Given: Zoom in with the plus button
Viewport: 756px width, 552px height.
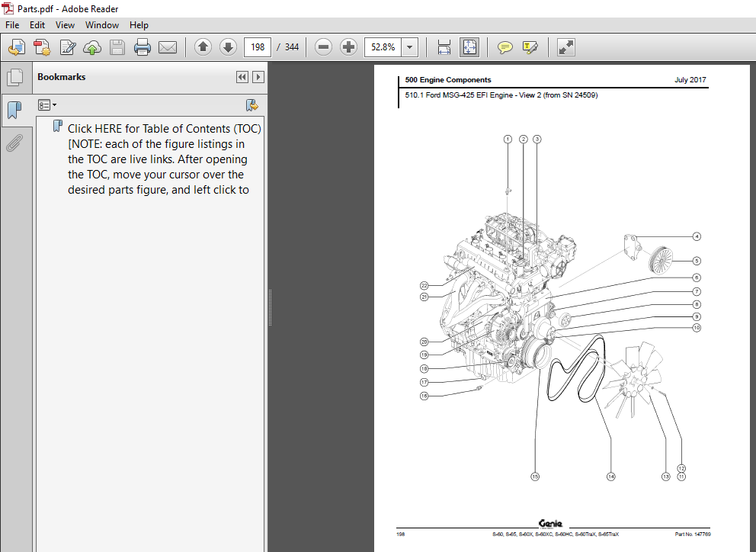Looking at the screenshot, I should pyautogui.click(x=348, y=47).
